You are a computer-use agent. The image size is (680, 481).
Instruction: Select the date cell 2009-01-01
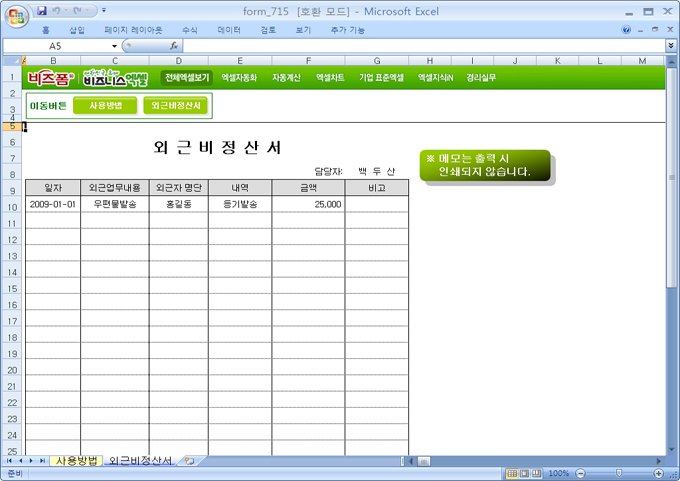click(x=53, y=204)
